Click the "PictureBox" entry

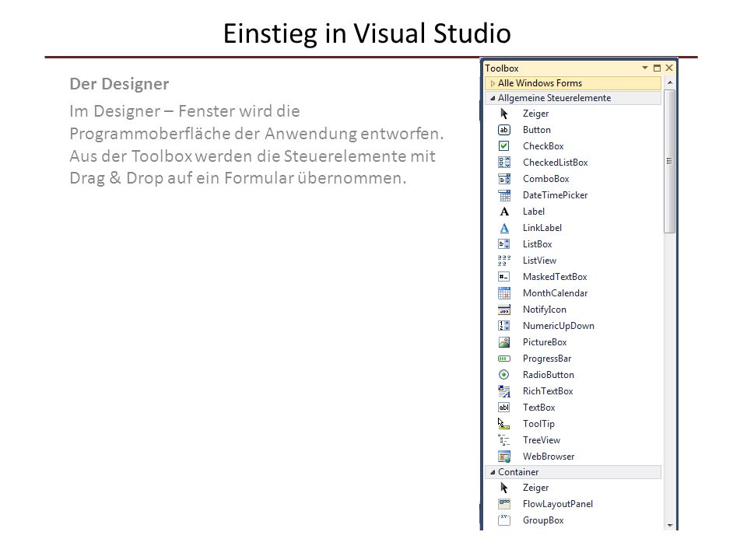pyautogui.click(x=545, y=342)
